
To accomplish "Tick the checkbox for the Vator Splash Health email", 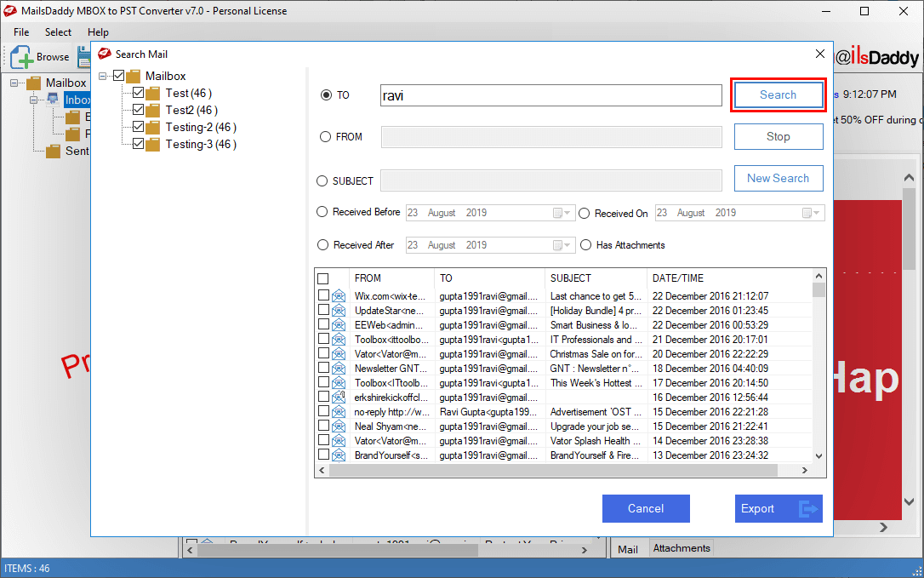I will click(x=323, y=440).
